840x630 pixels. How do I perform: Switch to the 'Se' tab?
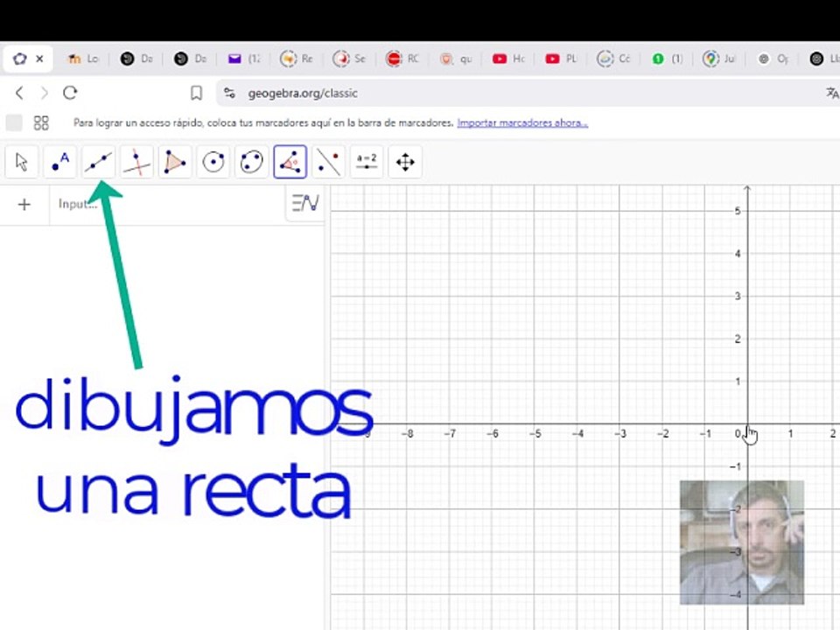[349, 59]
